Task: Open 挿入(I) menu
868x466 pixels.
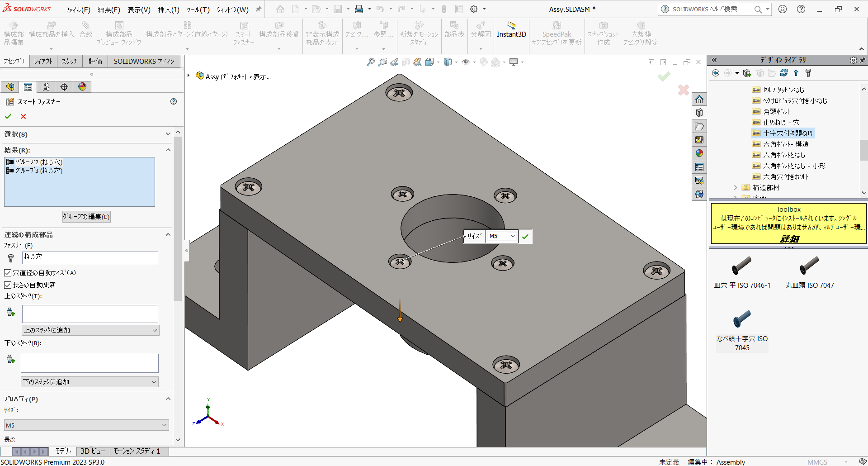Action: click(169, 10)
